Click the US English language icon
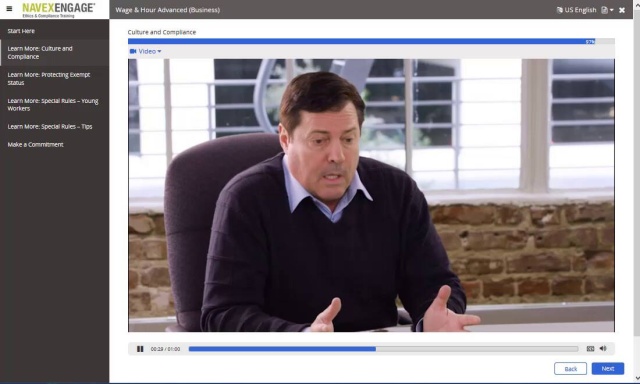 pos(560,10)
